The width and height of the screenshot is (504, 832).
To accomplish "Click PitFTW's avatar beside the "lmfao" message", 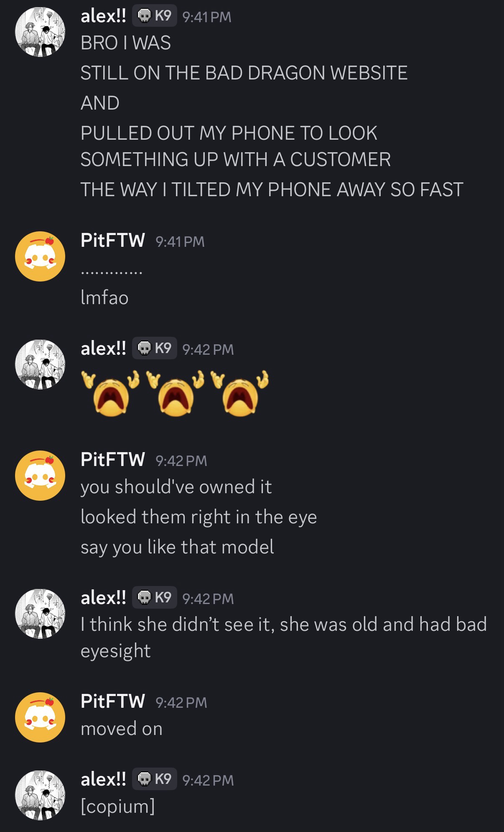I will [40, 256].
